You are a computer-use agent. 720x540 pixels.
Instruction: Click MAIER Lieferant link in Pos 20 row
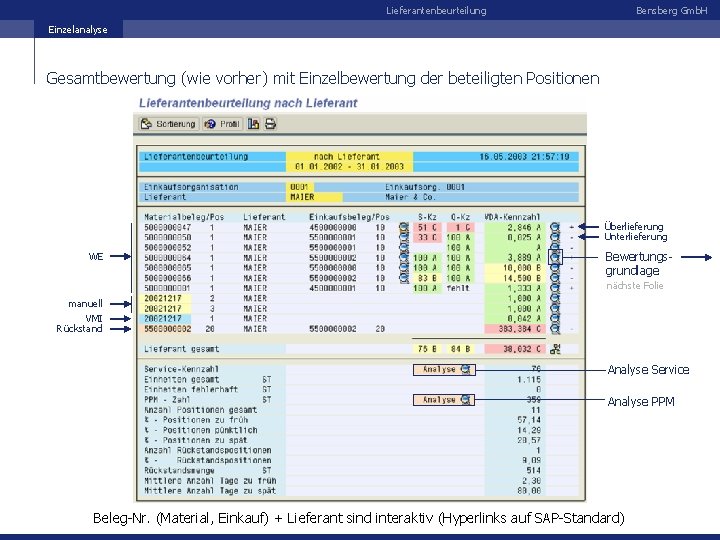tap(255, 329)
